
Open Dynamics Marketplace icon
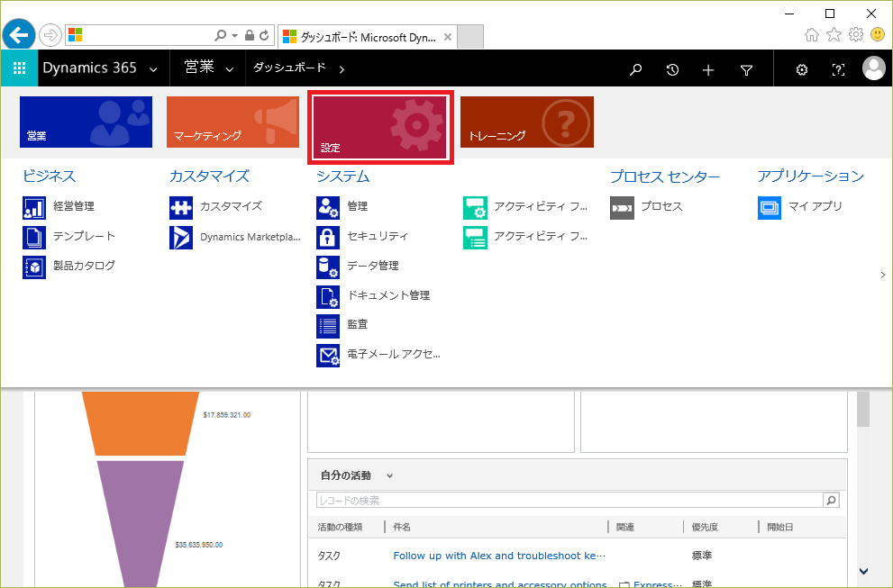pyautogui.click(x=181, y=238)
